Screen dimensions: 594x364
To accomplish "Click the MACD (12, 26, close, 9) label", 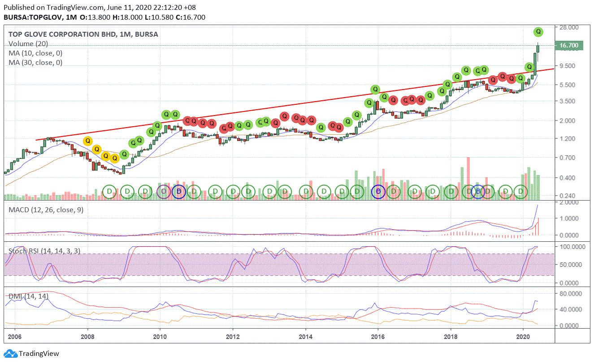I will tap(46, 210).
